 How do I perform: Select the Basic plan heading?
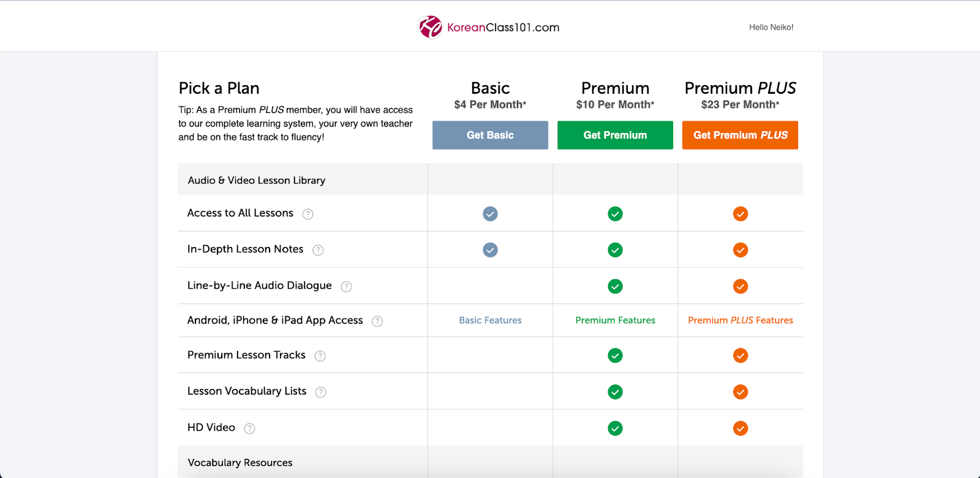pyautogui.click(x=490, y=88)
